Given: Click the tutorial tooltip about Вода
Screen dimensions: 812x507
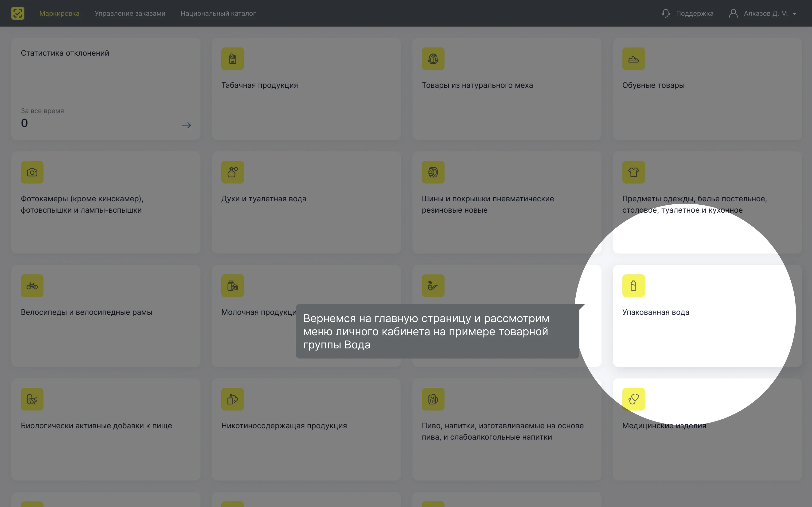Looking at the screenshot, I should point(437,331).
